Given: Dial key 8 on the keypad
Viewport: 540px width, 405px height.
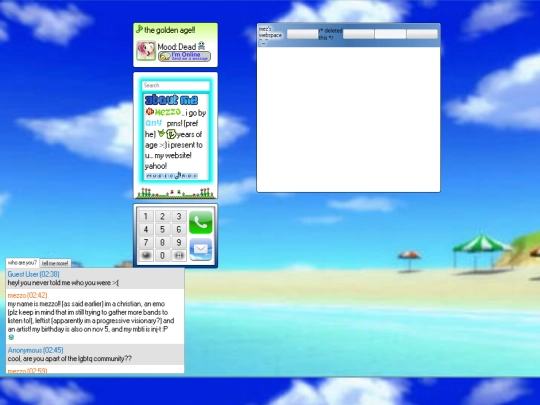Looking at the screenshot, I should pos(162,242).
